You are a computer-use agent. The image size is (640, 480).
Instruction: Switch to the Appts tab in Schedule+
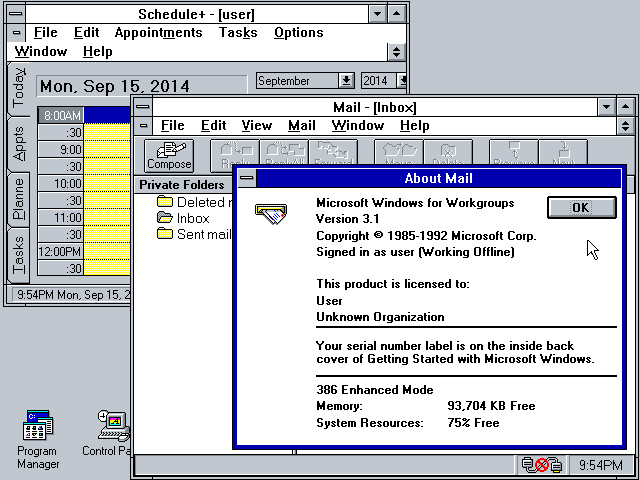(x=18, y=144)
